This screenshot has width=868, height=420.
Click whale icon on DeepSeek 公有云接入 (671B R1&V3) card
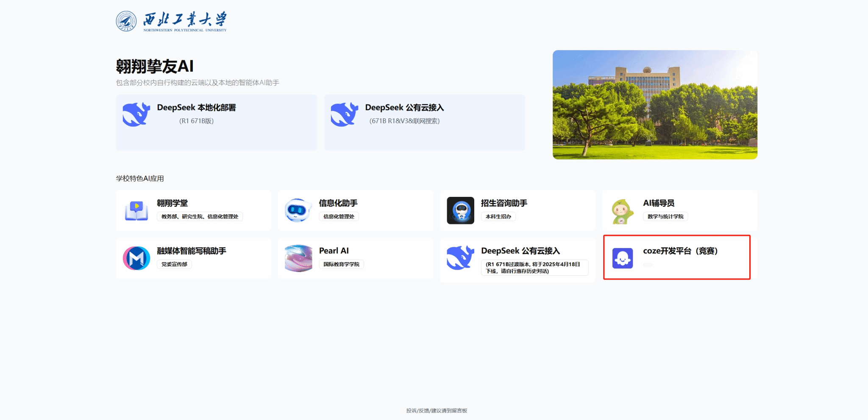coord(345,115)
